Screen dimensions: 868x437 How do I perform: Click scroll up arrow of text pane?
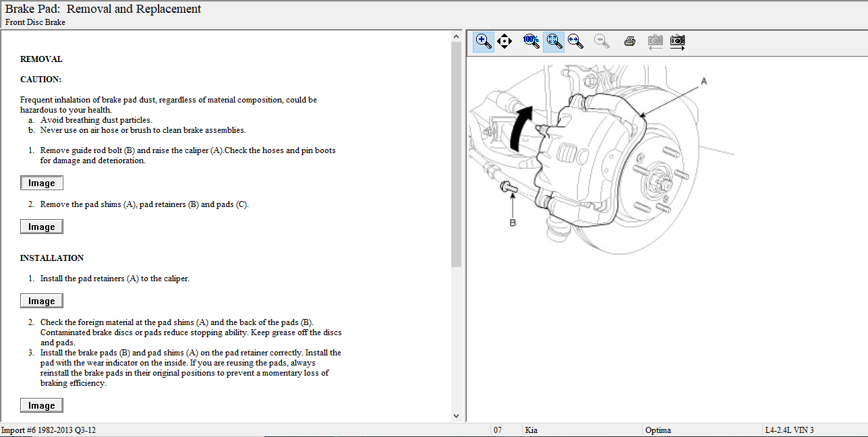tap(456, 36)
